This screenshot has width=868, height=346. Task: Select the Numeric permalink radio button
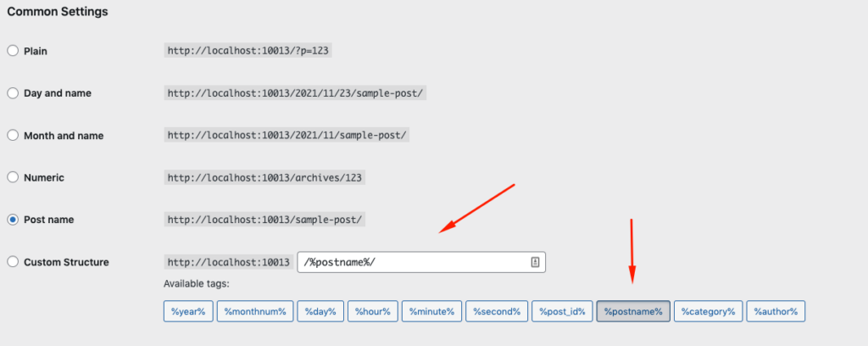point(12,178)
